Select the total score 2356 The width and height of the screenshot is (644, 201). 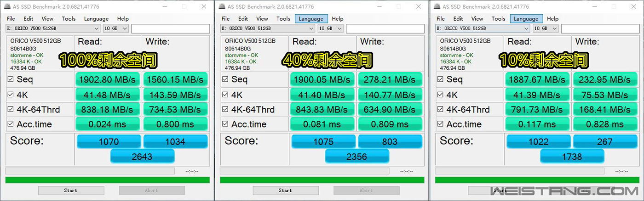[357, 156]
